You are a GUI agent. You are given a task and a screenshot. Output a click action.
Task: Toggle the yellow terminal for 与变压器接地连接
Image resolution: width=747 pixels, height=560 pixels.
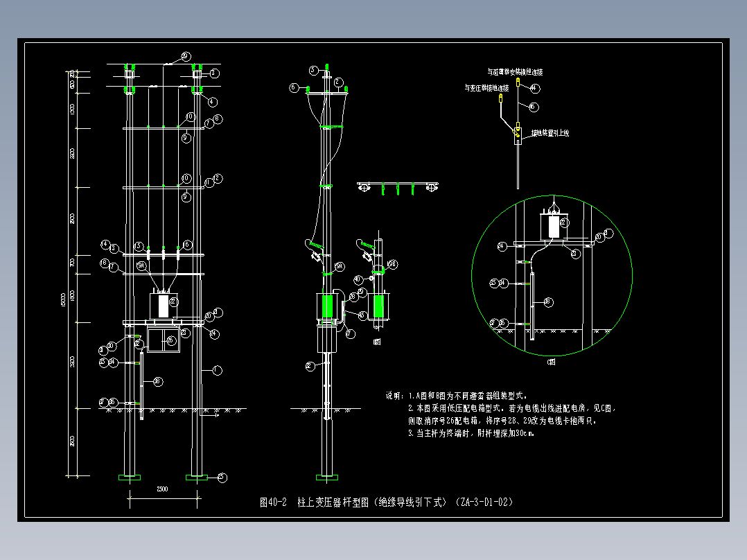pyautogui.click(x=500, y=98)
